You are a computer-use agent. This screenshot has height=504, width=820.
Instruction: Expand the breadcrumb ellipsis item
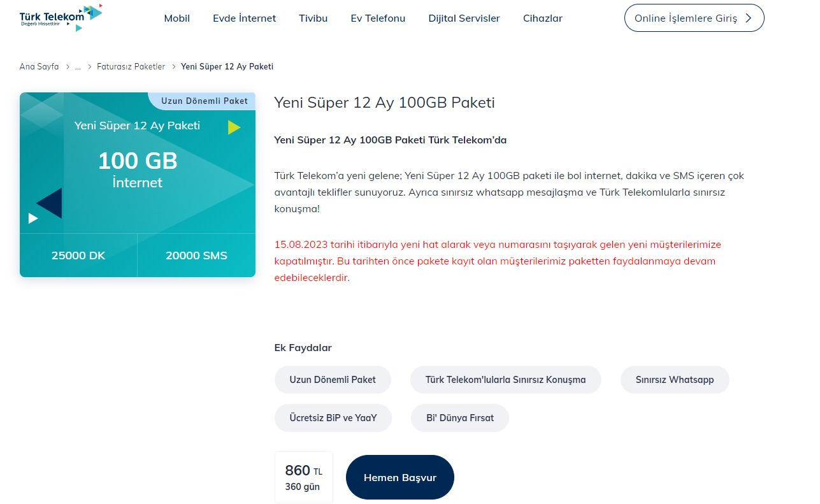[78, 66]
